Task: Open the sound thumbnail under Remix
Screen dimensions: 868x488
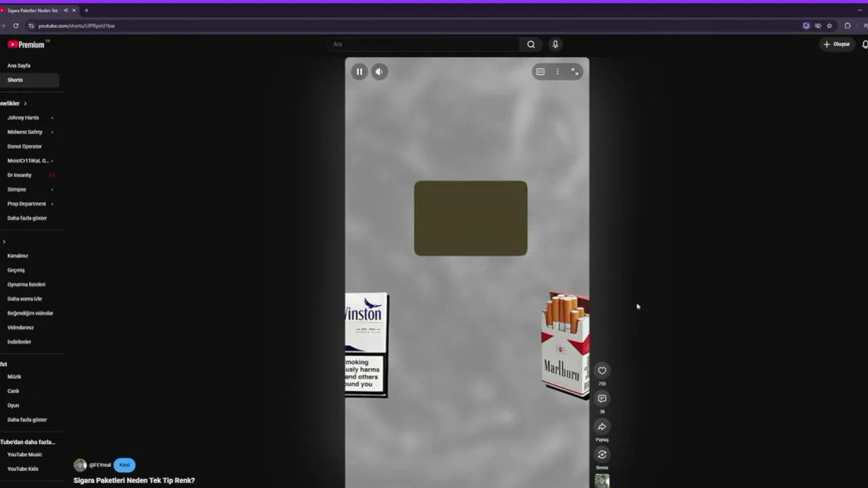Action: tap(602, 481)
